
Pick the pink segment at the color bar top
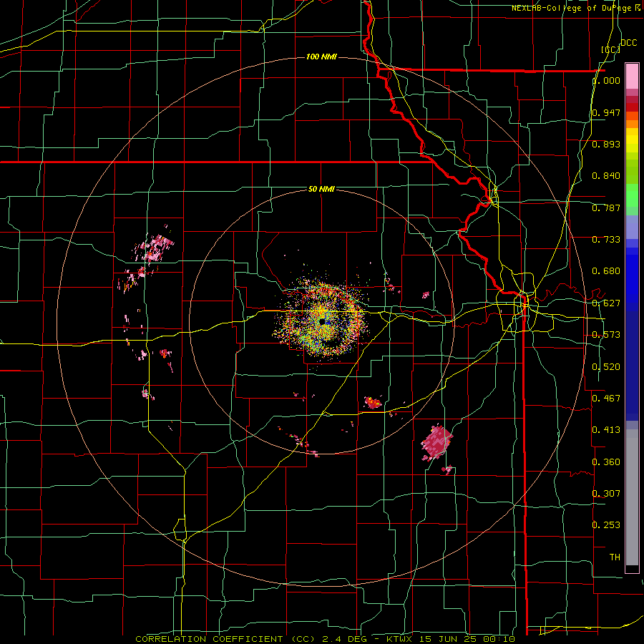click(x=632, y=77)
